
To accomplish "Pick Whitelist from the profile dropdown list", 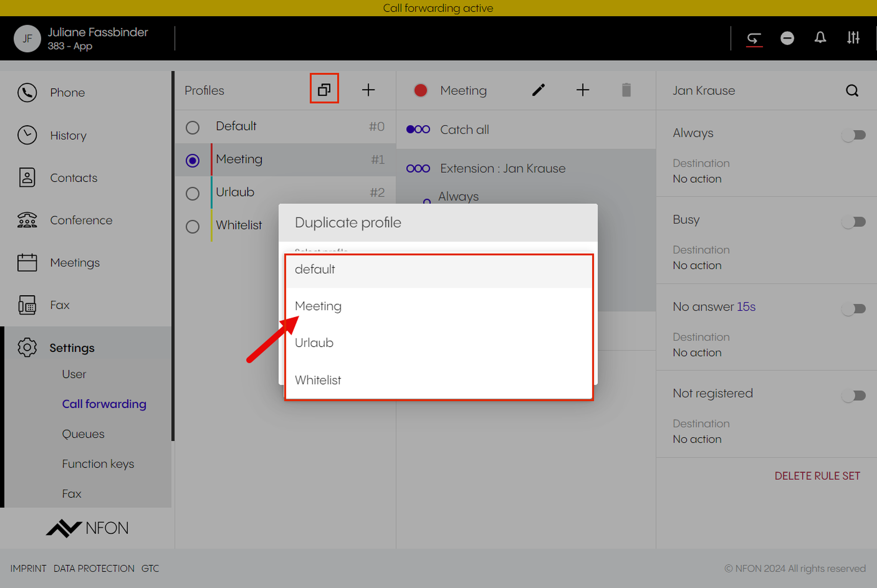I will click(318, 380).
